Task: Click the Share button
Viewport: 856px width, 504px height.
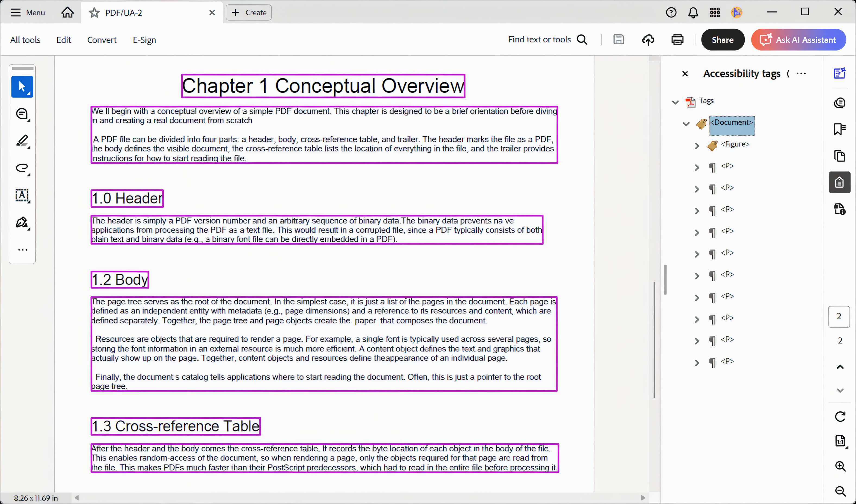Action: pyautogui.click(x=722, y=40)
